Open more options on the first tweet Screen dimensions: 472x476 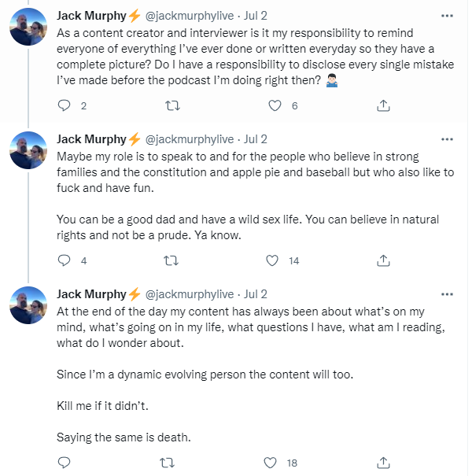pyautogui.click(x=448, y=15)
